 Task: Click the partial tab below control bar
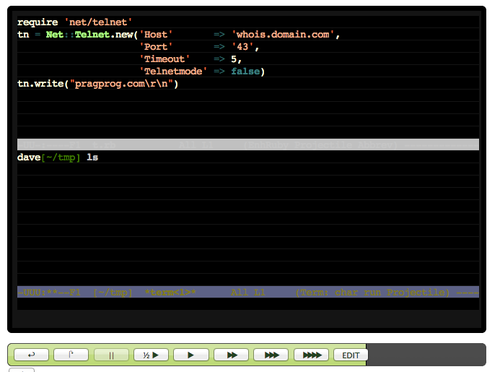coord(21,370)
